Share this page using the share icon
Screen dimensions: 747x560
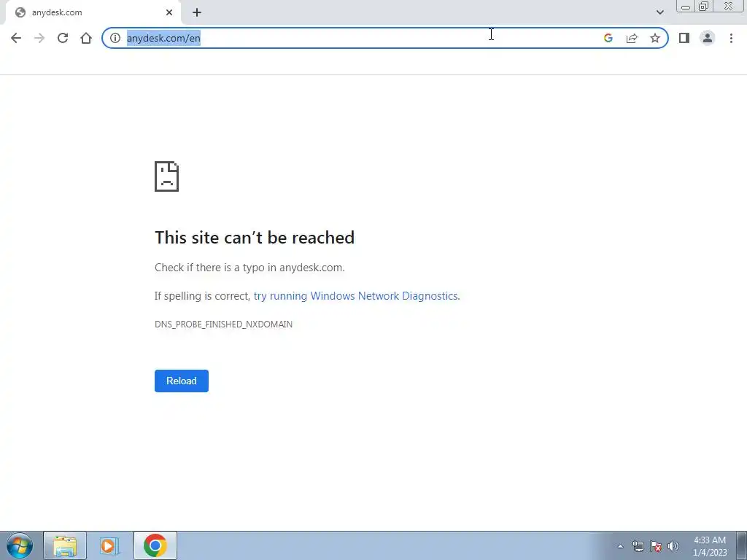pyautogui.click(x=632, y=38)
